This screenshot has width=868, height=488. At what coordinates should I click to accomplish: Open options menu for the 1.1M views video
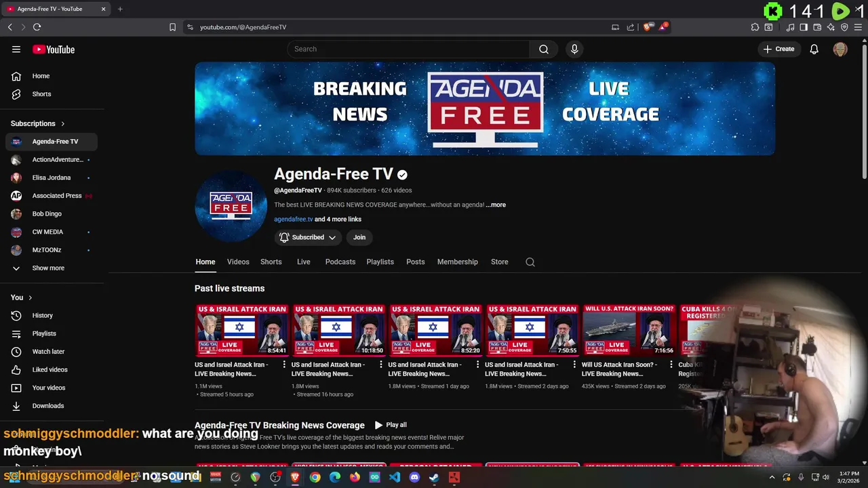click(284, 365)
